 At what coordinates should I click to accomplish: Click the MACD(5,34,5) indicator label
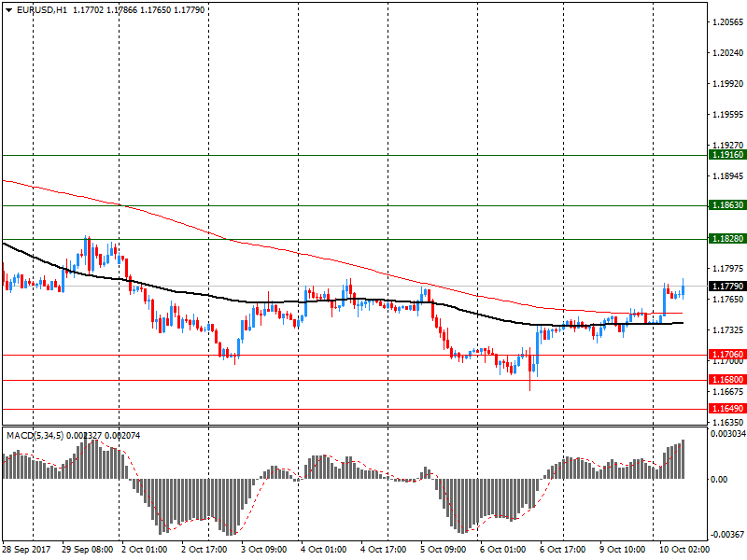pos(35,436)
